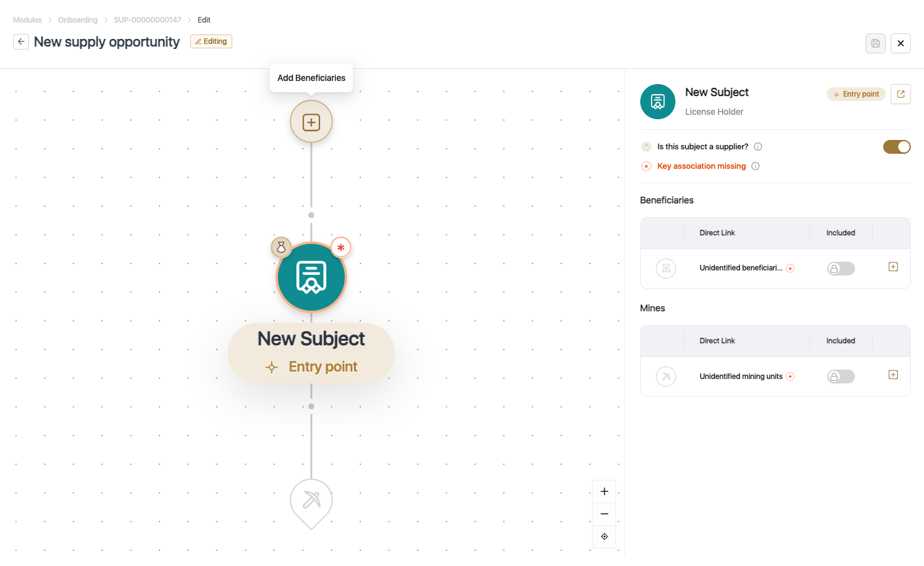Click the License Holder subtitle
This screenshot has height=566, width=924.
714,112
